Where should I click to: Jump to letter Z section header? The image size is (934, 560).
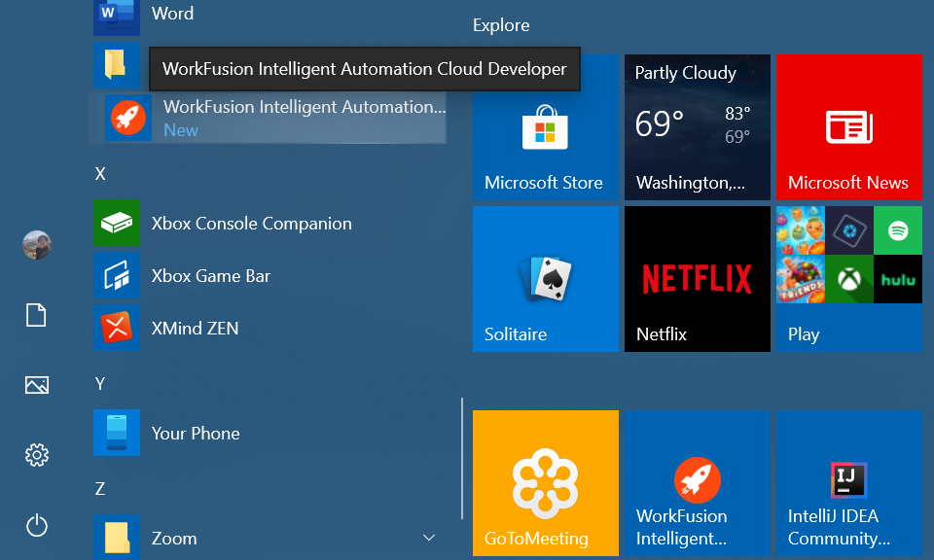[x=100, y=489]
